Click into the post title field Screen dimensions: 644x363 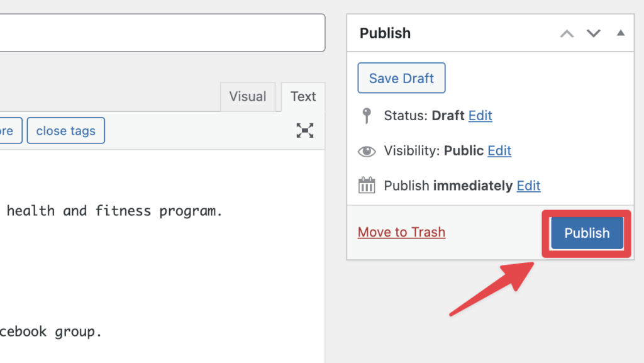163,33
